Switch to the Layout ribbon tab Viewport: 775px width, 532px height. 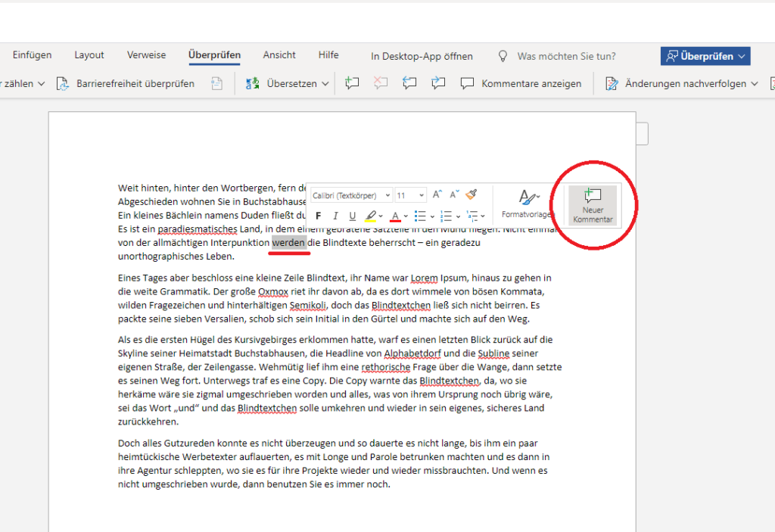[x=89, y=55]
